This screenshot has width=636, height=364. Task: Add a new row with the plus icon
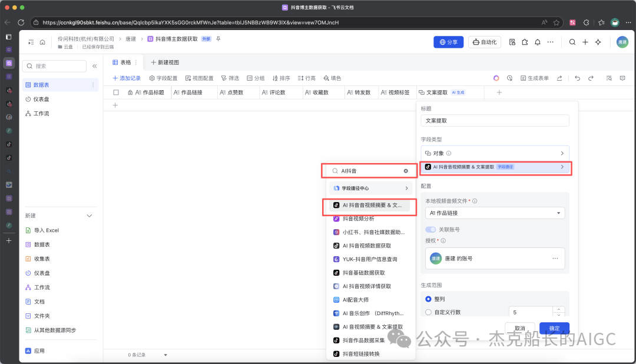pos(115,105)
